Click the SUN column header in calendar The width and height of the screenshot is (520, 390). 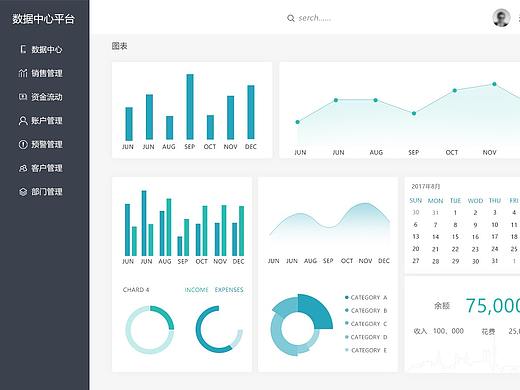click(x=416, y=200)
